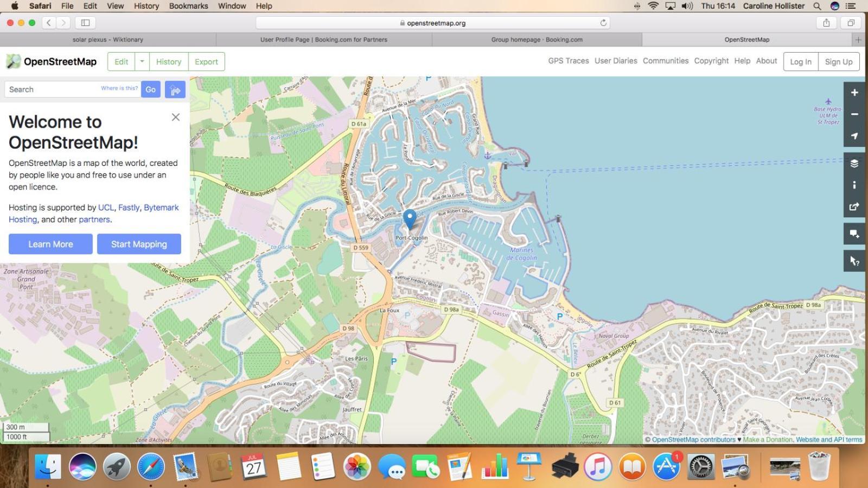Screen dimensions: 868x488
Task: Open the map layers panel
Action: pyautogui.click(x=854, y=164)
